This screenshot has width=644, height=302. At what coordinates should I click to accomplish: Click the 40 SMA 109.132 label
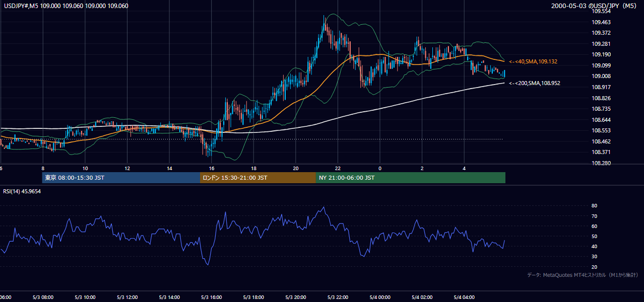pyautogui.click(x=533, y=61)
